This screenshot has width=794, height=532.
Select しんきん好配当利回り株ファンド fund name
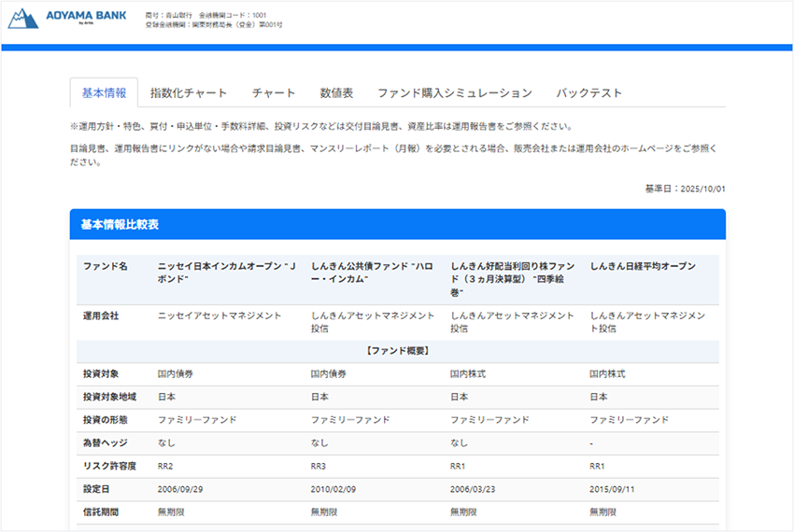point(513,279)
